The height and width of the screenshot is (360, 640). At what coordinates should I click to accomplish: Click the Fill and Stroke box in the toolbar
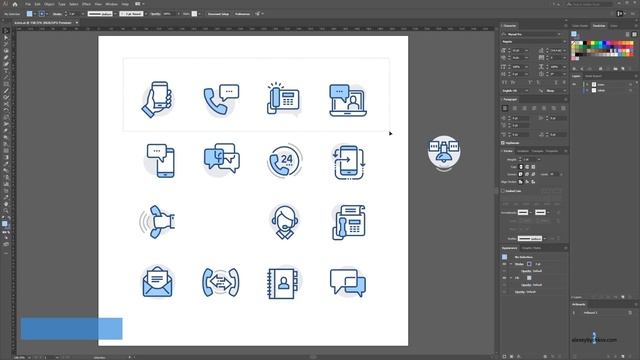pos(5,224)
